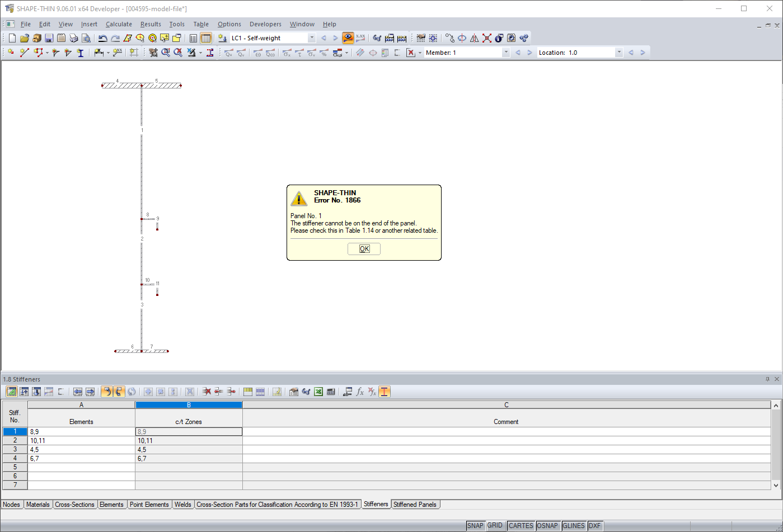Select the normal stress sigma-x results icon
Viewport: 783px width, 532px height.
tap(286, 52)
